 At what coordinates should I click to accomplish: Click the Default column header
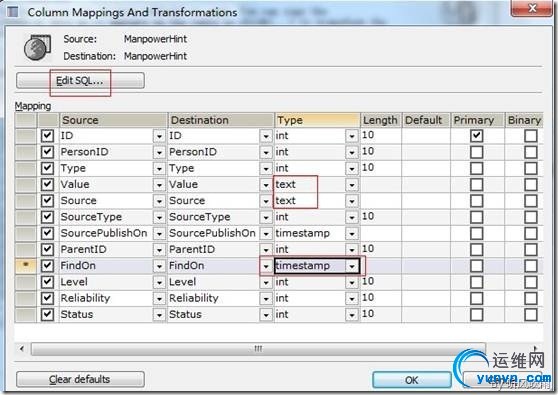click(x=426, y=120)
